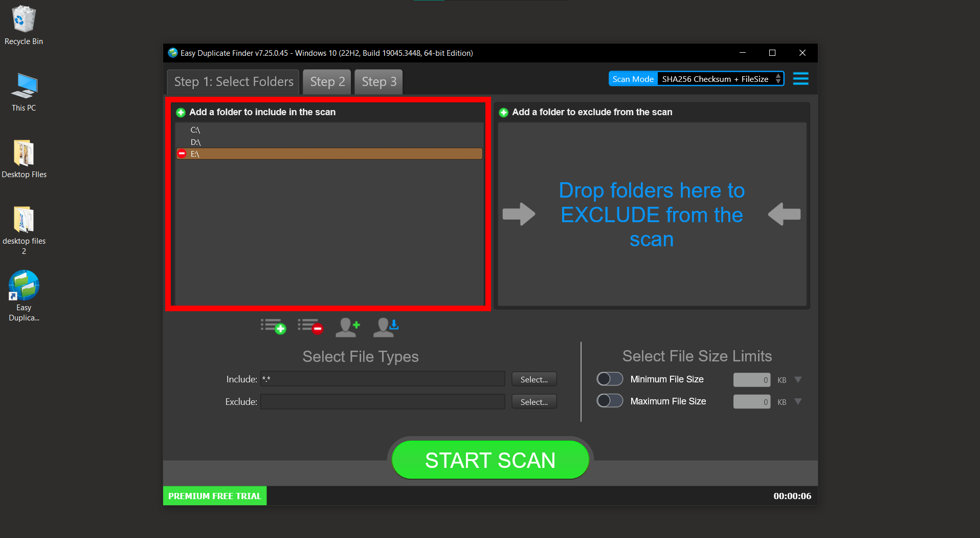The height and width of the screenshot is (538, 980).
Task: Minimize the Easy Duplicate Finder window
Action: tap(743, 53)
